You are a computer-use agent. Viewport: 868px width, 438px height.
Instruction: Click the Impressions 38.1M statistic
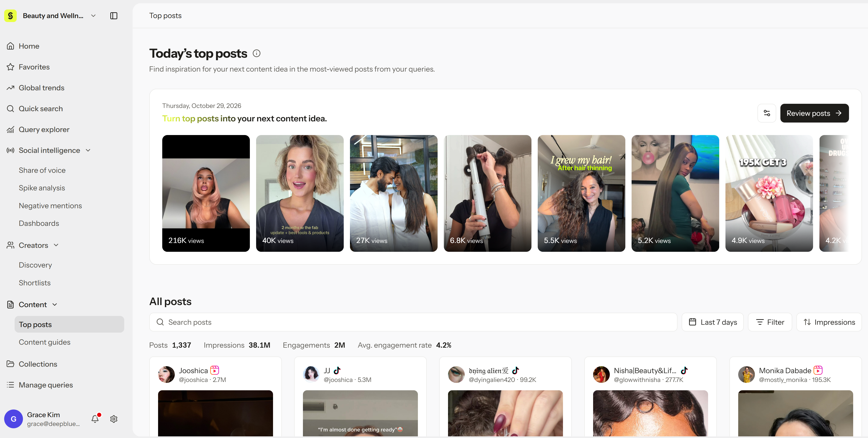click(237, 345)
